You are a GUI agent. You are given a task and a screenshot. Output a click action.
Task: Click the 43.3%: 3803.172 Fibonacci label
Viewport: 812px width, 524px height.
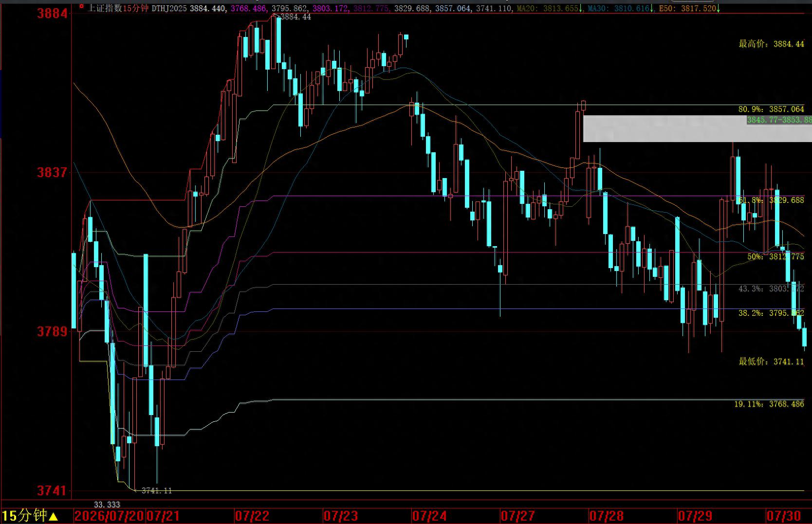(x=771, y=289)
